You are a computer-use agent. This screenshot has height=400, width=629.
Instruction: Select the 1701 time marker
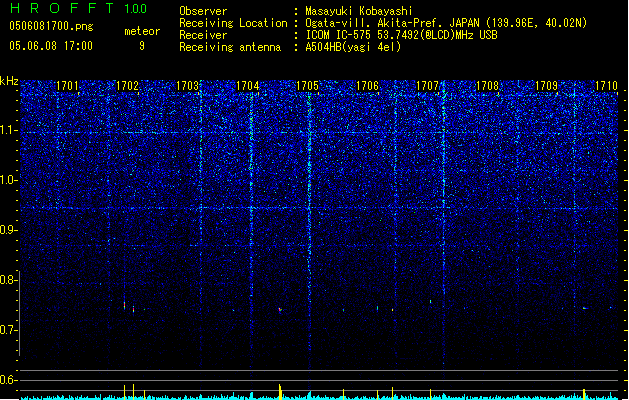67,85
